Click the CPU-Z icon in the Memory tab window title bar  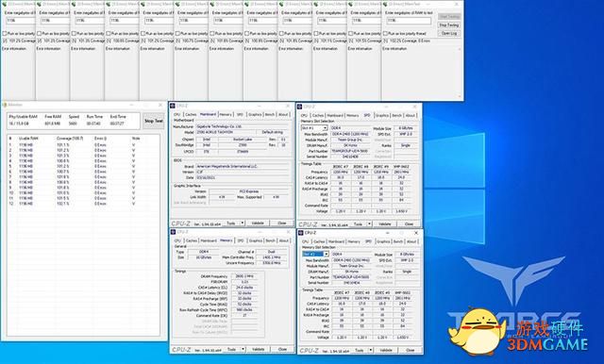pos(174,232)
